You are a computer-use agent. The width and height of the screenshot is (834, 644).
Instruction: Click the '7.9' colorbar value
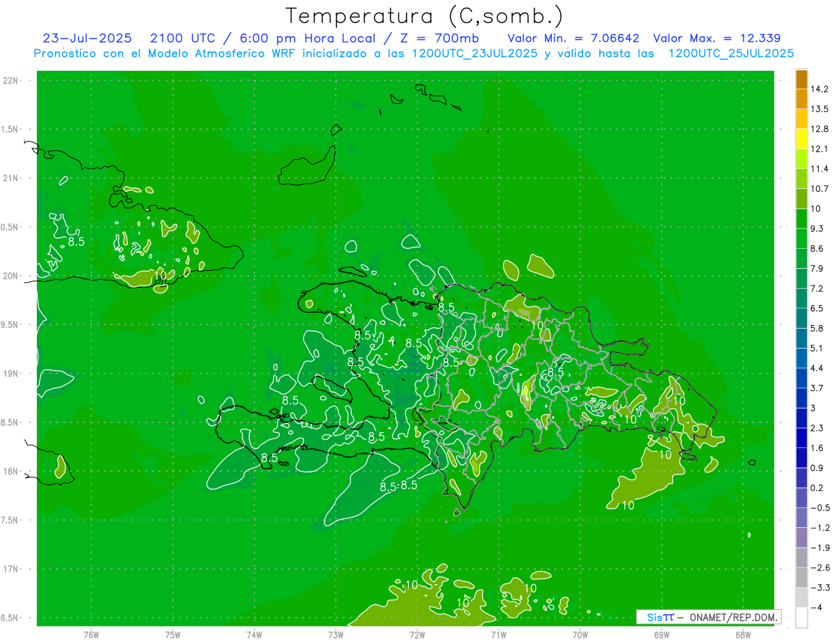[817, 268]
